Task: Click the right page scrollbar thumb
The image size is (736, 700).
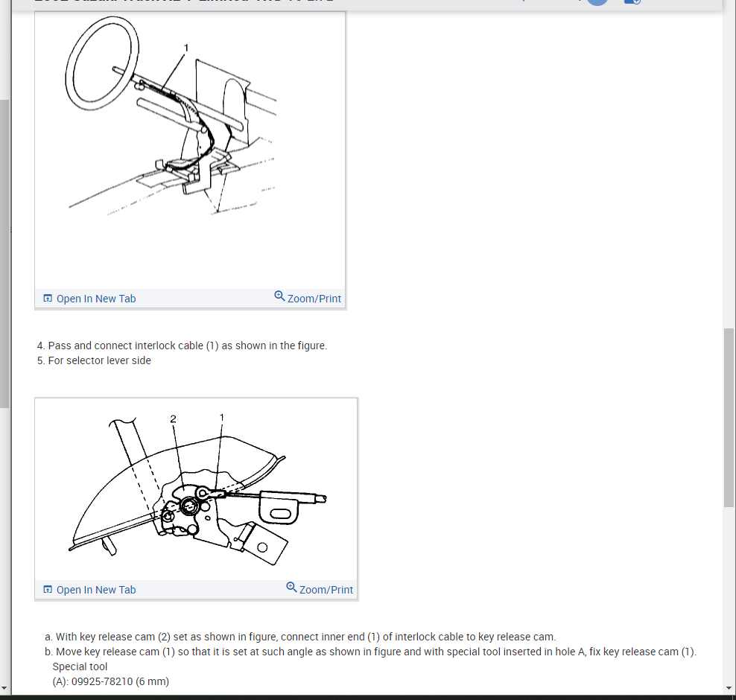Action: pos(729,418)
